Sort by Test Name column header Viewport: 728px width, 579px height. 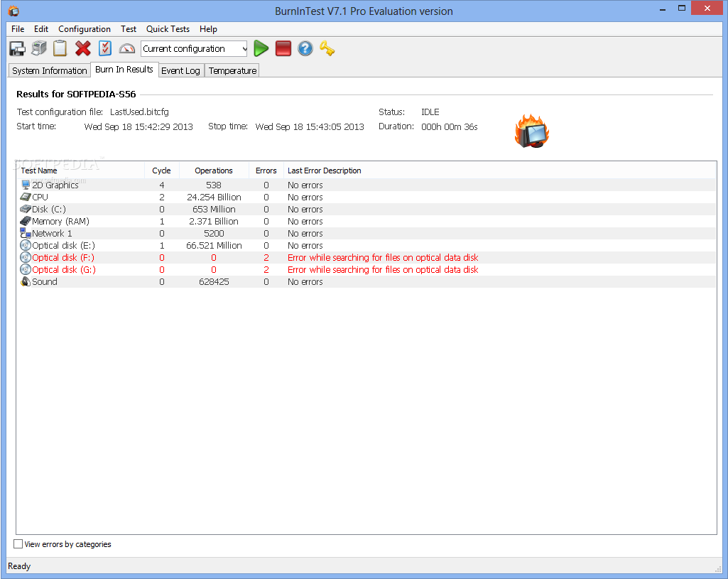click(x=80, y=171)
